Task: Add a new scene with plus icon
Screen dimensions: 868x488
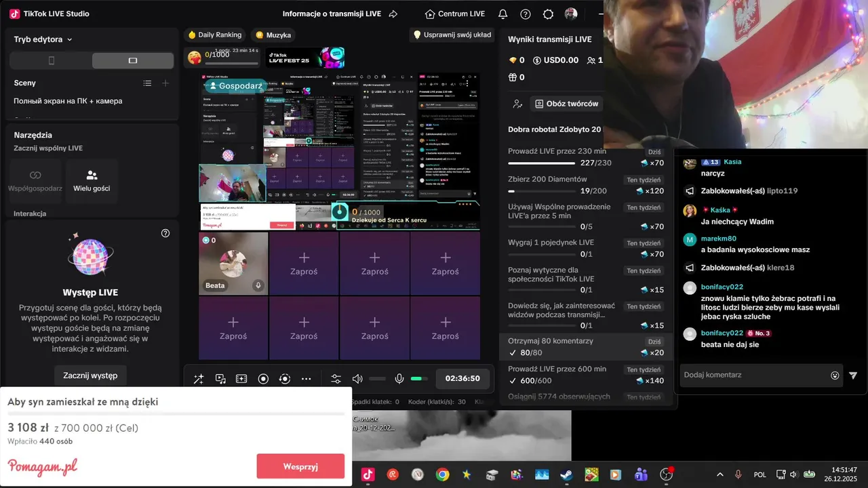Action: click(165, 83)
